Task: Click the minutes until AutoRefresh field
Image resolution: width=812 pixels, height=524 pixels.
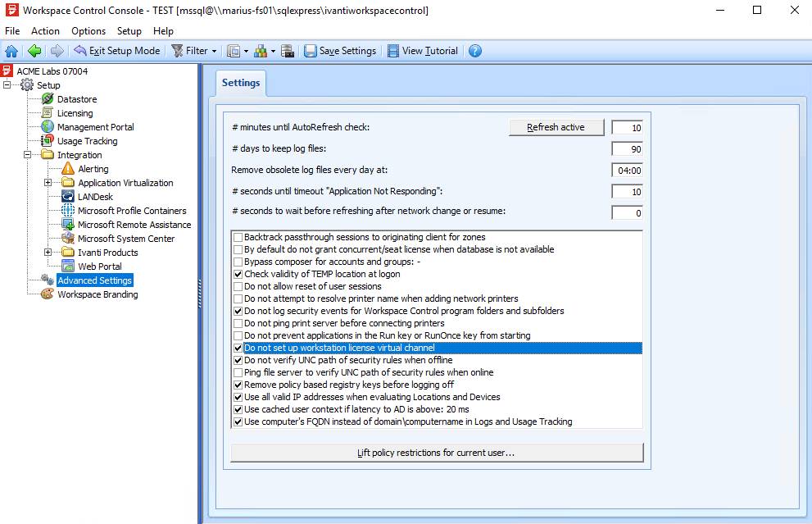Action: (x=627, y=128)
